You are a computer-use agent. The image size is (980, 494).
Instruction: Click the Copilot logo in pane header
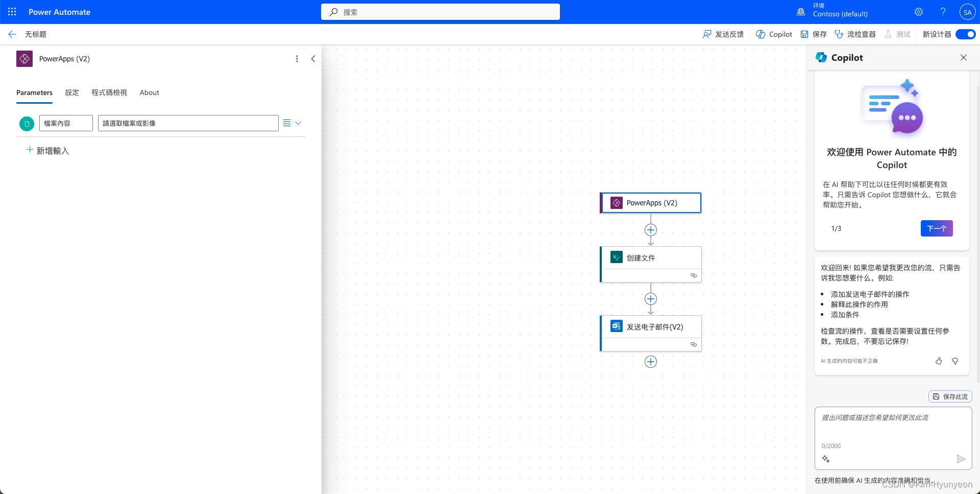coord(821,57)
